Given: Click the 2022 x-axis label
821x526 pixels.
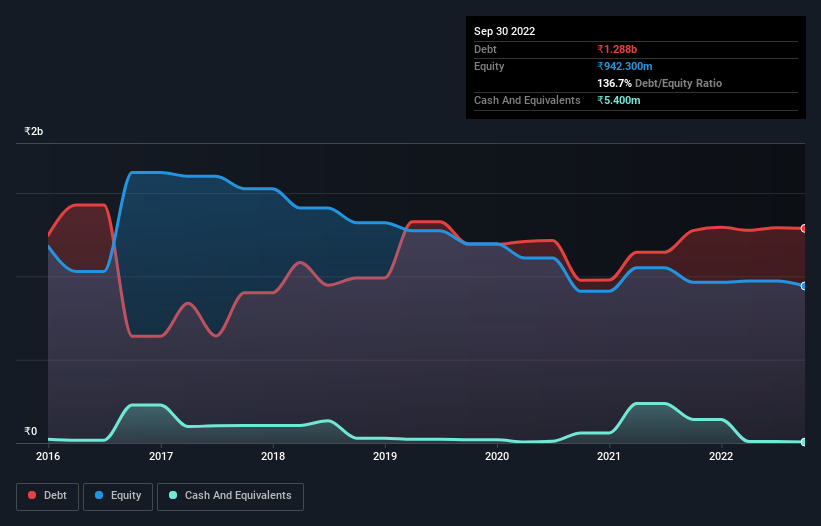Looking at the screenshot, I should [721, 456].
